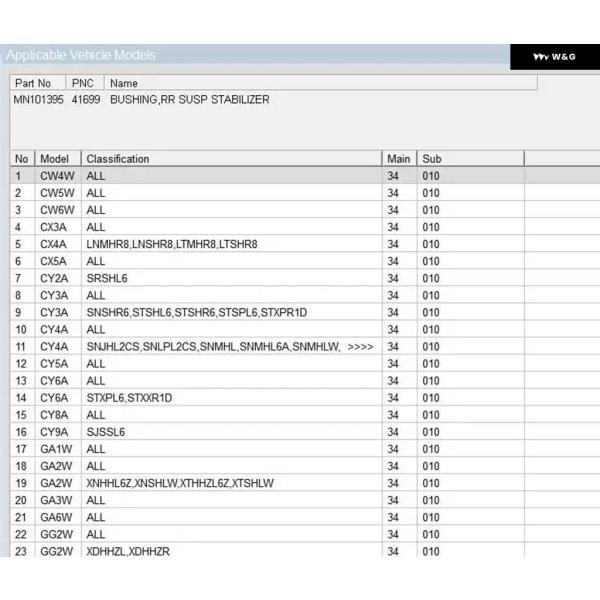Click the Classification column header
Screen dimensions: 600x600
(118, 159)
